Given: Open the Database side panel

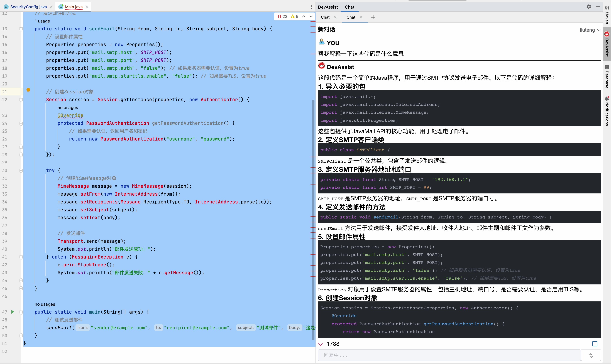Looking at the screenshot, I should 607,77.
